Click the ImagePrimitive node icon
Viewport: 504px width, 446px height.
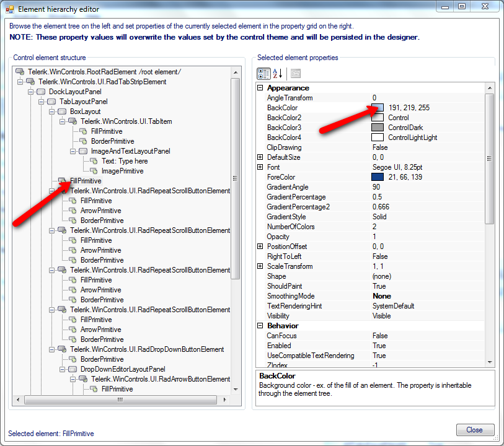(94, 171)
